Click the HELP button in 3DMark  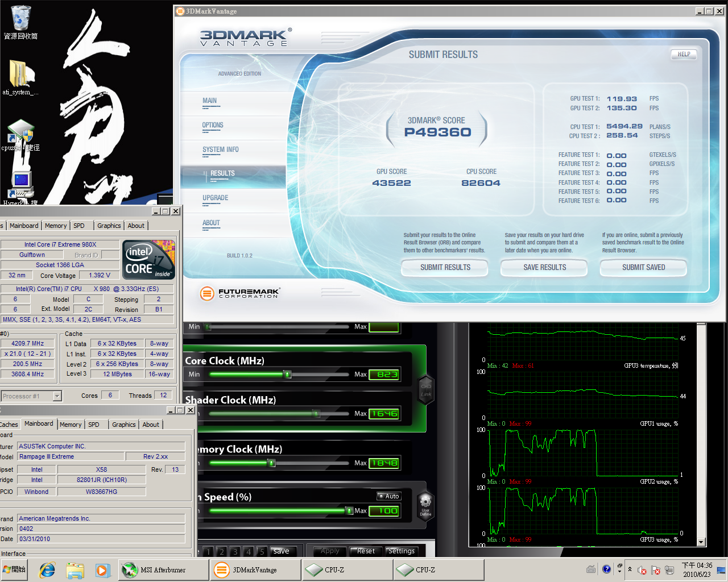[x=684, y=55]
